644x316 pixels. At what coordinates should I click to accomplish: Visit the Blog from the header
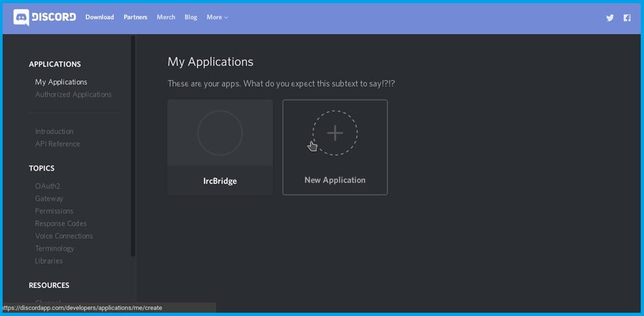pos(190,17)
